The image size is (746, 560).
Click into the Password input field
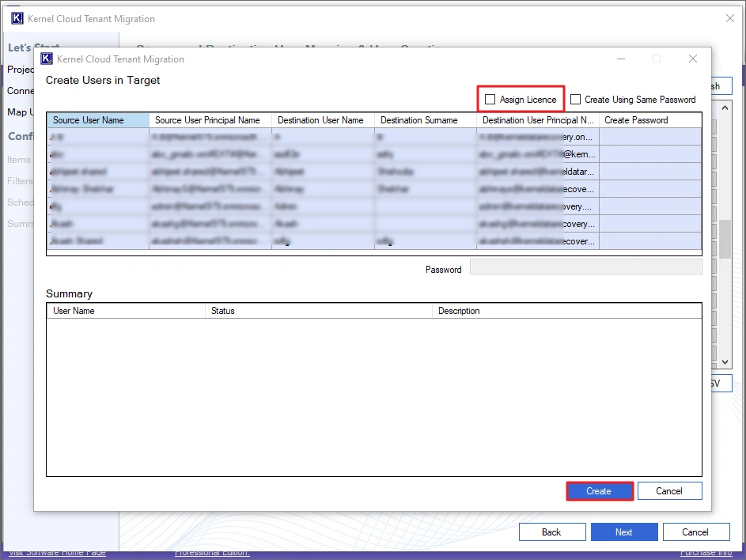(x=585, y=269)
